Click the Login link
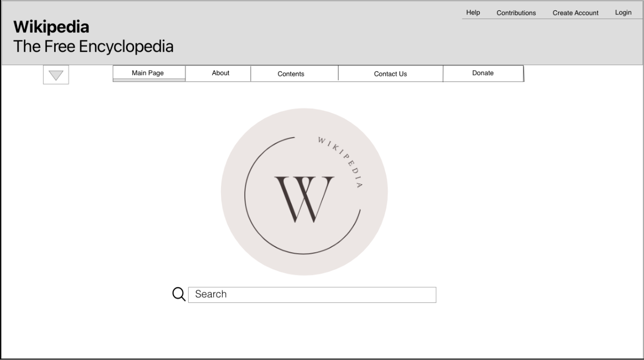 (x=623, y=12)
